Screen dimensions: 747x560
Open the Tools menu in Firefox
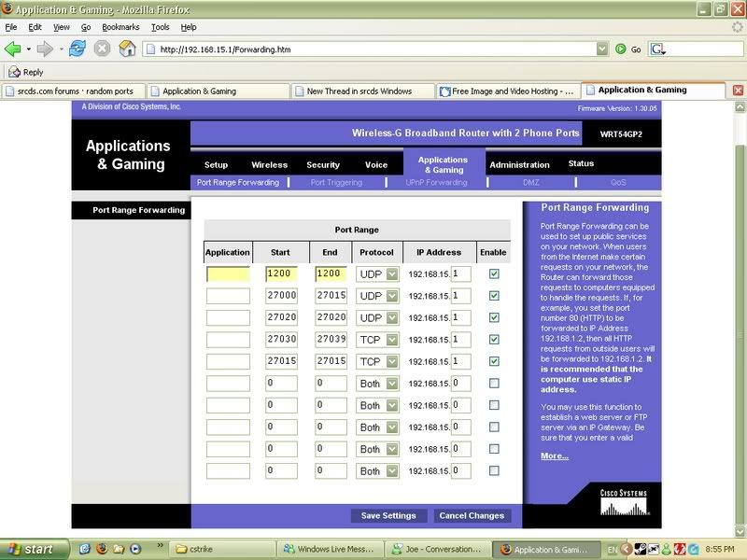[160, 27]
